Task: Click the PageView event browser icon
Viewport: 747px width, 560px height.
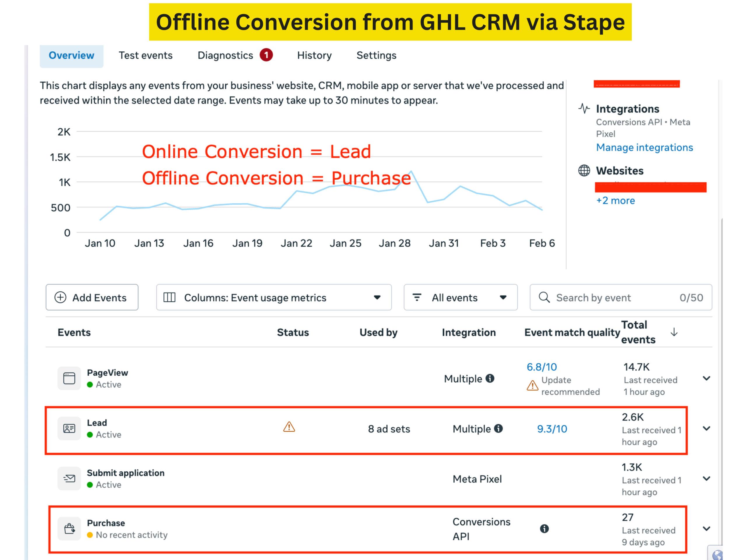Action: pos(69,378)
